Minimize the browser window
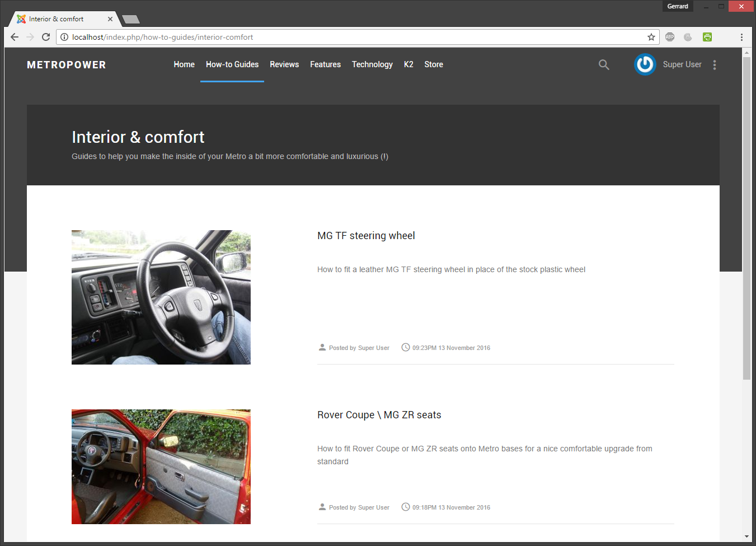The height and width of the screenshot is (546, 756). click(706, 6)
